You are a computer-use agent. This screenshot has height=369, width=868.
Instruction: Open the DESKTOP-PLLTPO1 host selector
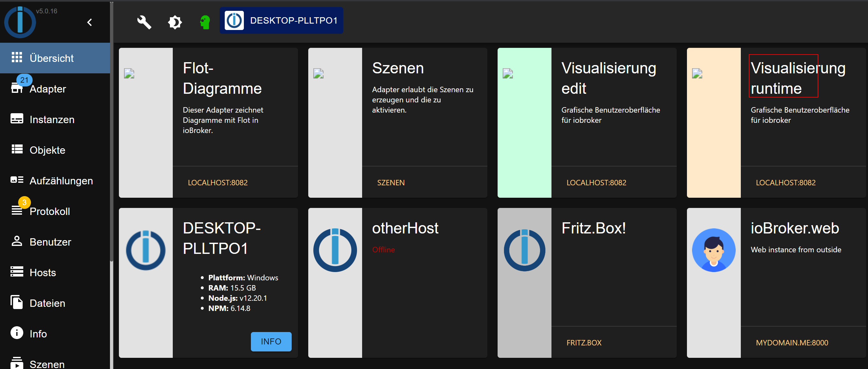coord(281,20)
